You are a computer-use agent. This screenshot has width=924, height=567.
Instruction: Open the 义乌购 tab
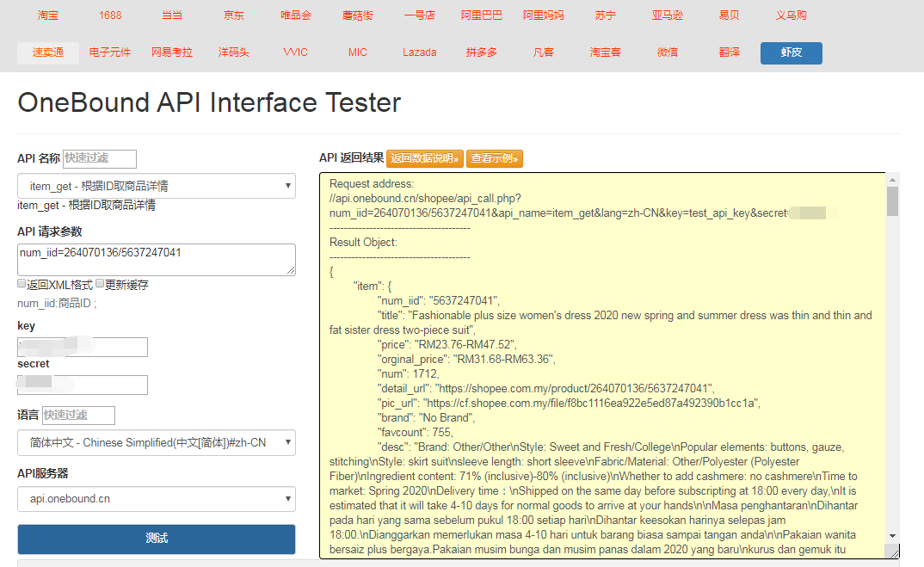click(791, 15)
